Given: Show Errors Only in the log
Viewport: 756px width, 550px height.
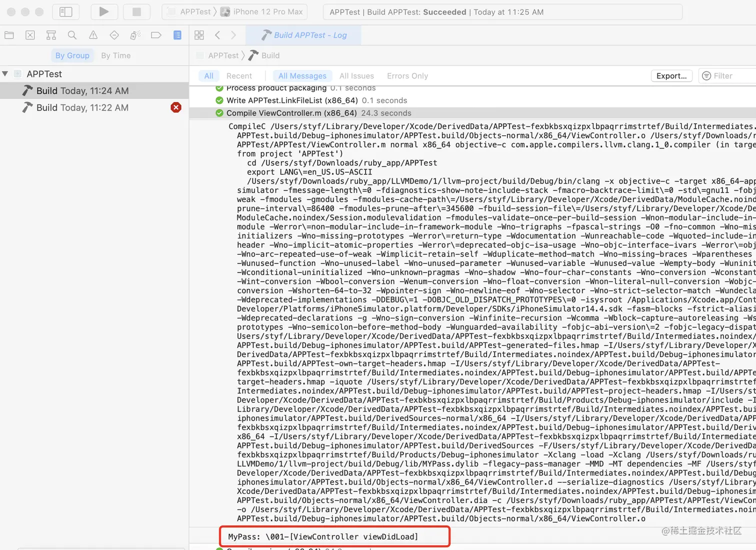Looking at the screenshot, I should tap(407, 76).
